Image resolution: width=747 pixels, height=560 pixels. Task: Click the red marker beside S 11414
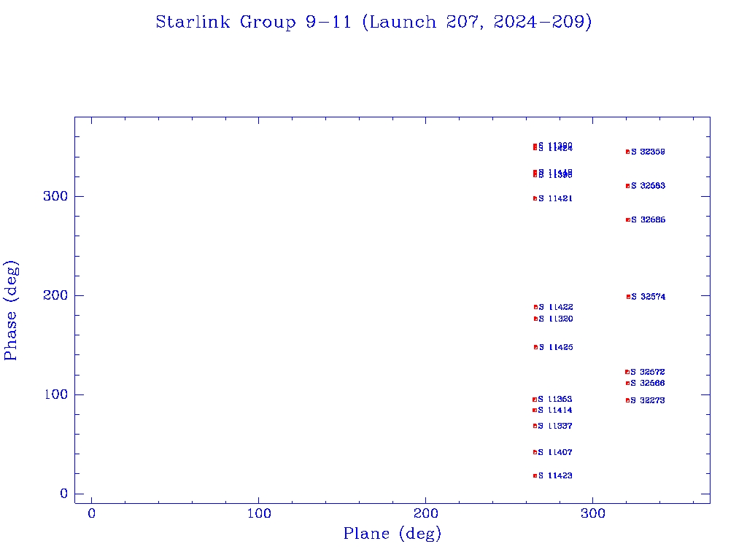[535, 410]
